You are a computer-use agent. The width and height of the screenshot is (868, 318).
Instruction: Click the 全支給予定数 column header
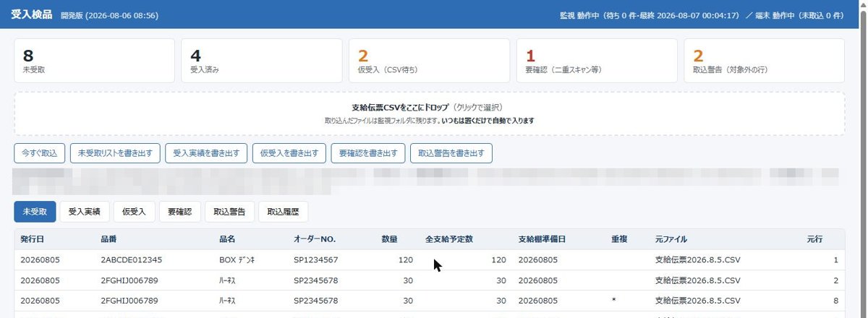point(448,239)
